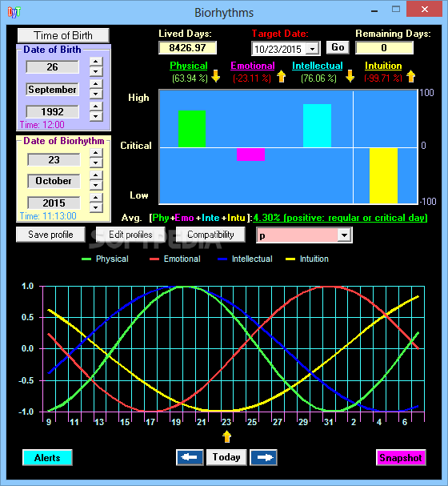Click the yellow Intuition bar
448x486 pixels.
(384, 175)
